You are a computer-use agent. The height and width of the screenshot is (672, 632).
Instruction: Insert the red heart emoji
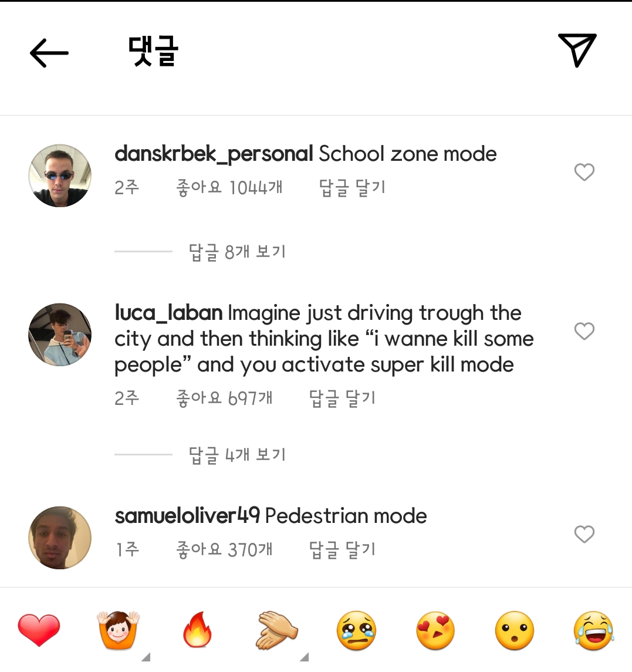click(39, 630)
